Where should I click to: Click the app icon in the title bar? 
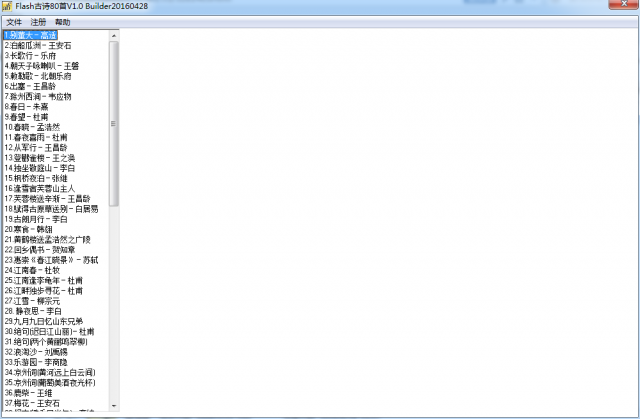7,6
